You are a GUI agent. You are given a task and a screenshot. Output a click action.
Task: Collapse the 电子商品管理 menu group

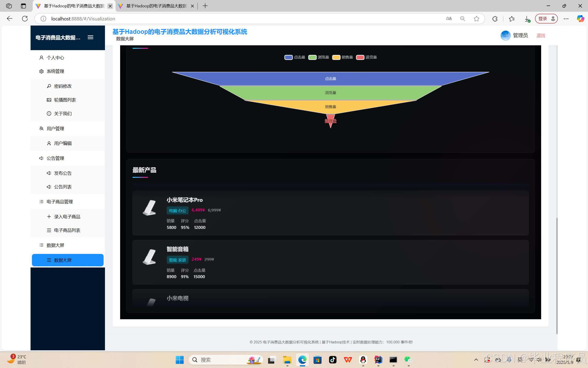pos(68,202)
